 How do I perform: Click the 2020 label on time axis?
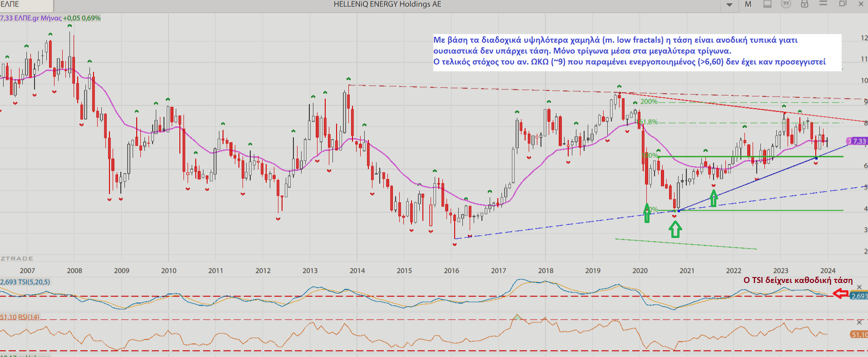coord(640,271)
